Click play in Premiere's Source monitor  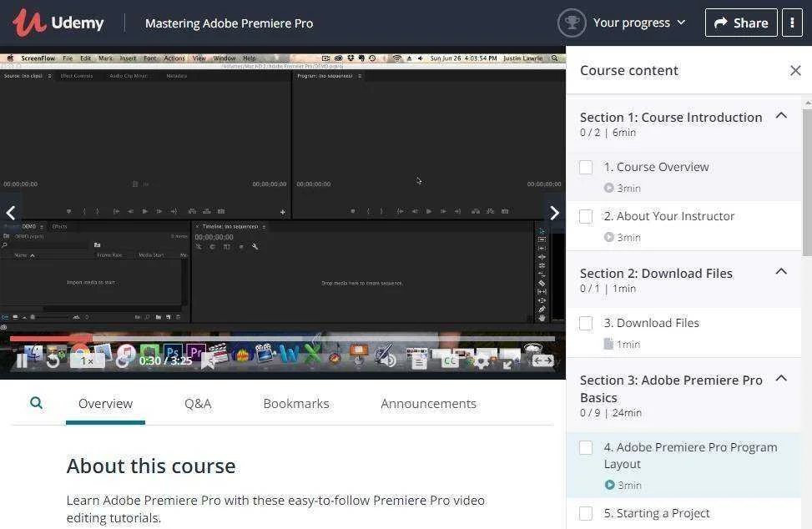pyautogui.click(x=145, y=211)
